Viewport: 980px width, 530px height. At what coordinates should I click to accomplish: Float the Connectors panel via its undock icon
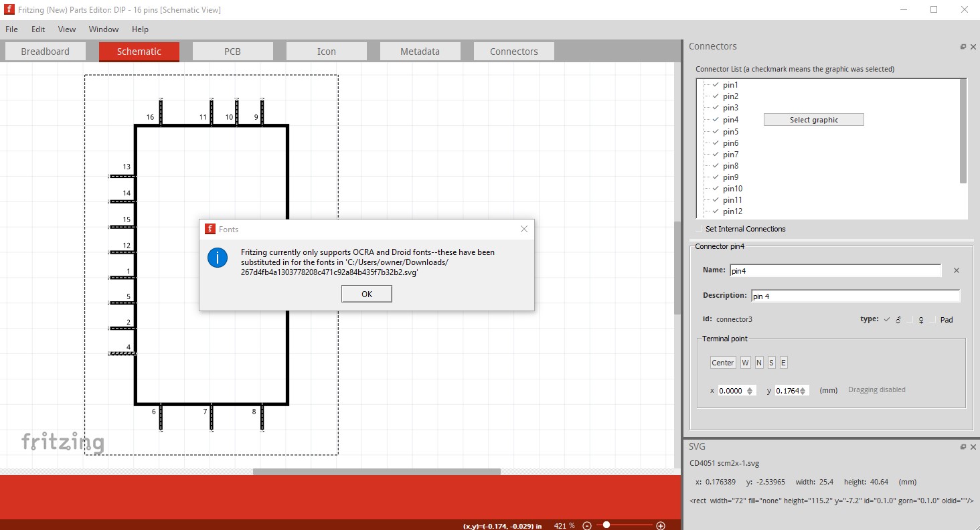point(963,46)
